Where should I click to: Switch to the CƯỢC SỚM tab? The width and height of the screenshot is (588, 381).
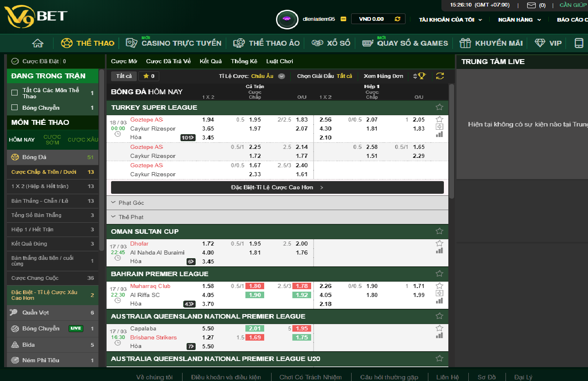(x=52, y=140)
